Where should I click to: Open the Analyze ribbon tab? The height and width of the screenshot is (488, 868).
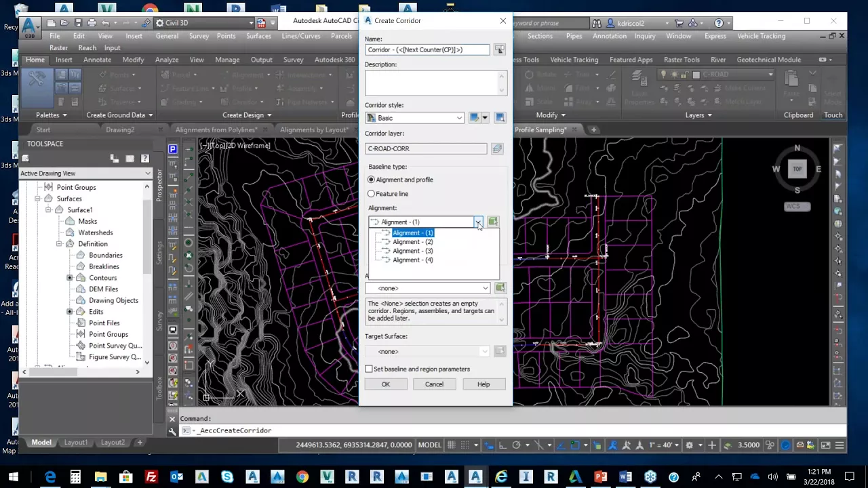166,60
